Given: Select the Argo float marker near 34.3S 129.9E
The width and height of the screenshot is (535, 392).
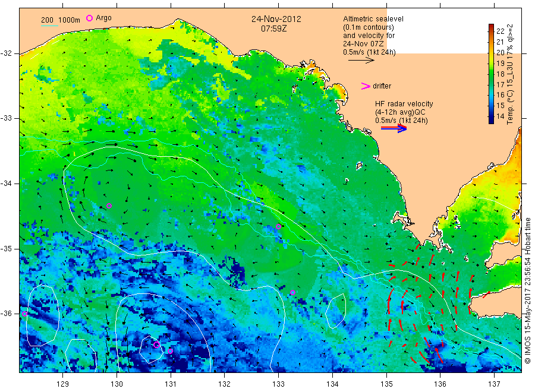Looking at the screenshot, I should (x=109, y=206).
